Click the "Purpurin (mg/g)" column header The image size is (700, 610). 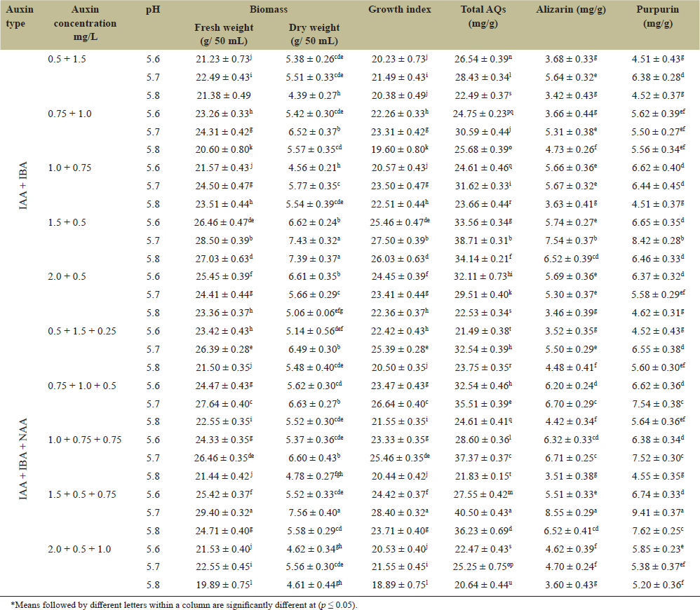(x=657, y=17)
